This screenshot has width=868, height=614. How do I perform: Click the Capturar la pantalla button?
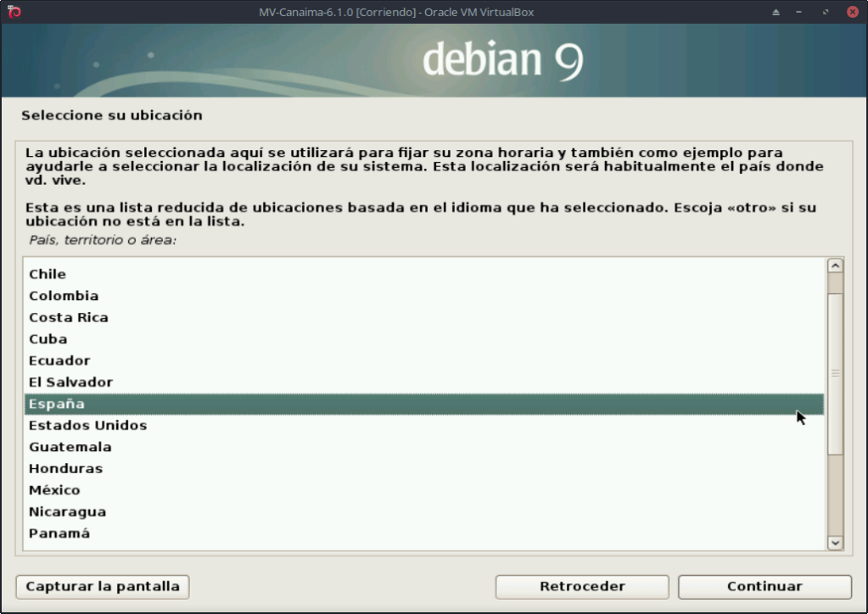click(103, 587)
